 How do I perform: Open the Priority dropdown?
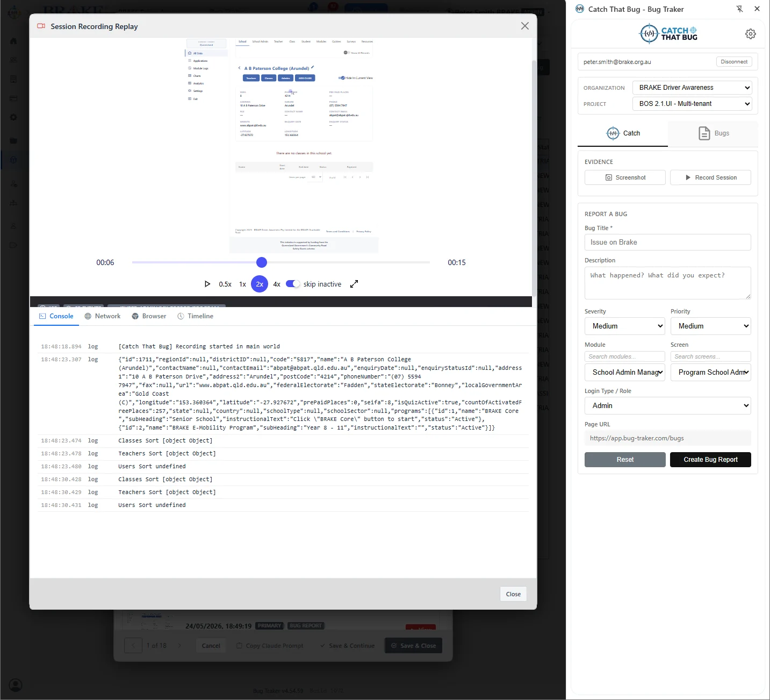point(710,326)
